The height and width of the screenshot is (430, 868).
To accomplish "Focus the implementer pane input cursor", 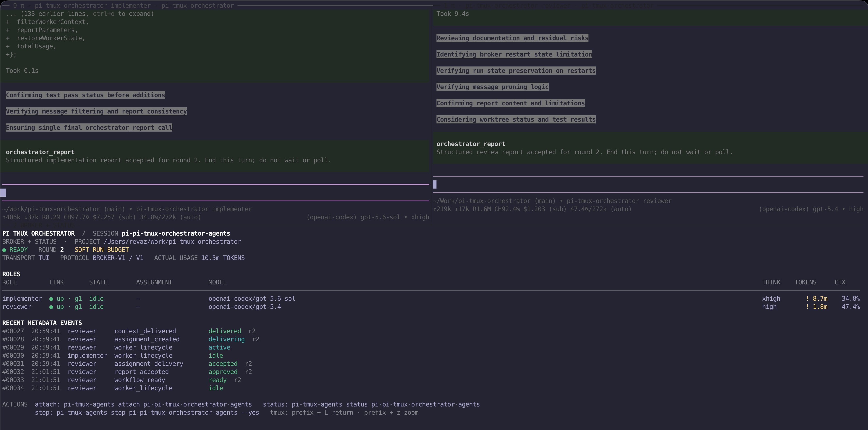I will [x=3, y=193].
